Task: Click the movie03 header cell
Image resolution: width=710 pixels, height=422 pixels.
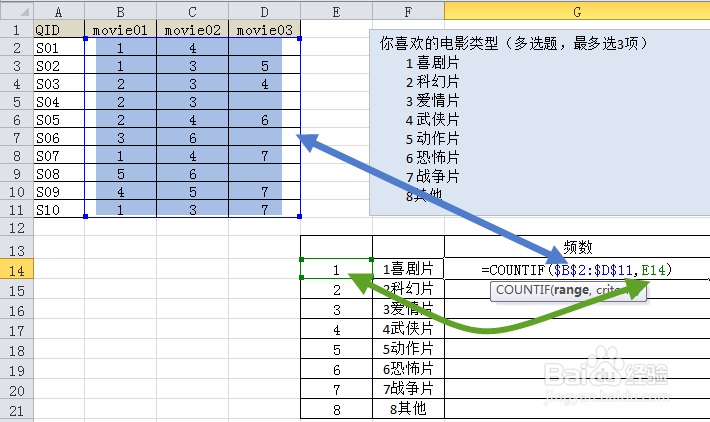Action: click(x=264, y=29)
